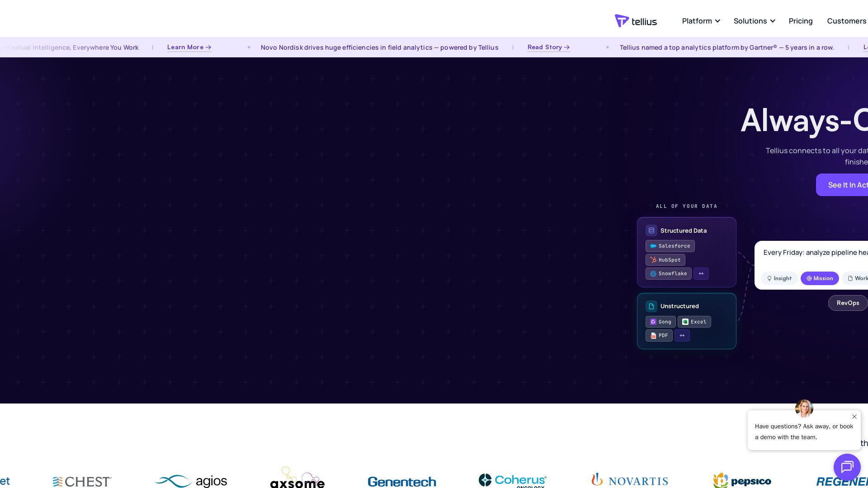Expand the Solutions dropdown menu
The image size is (868, 488).
pos(754,21)
